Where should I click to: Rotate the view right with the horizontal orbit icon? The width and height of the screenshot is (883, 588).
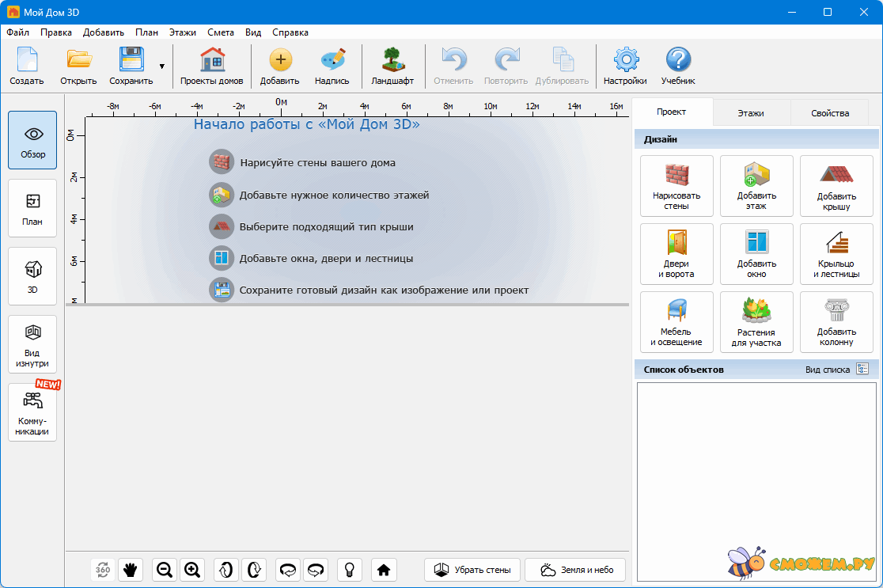pos(316,570)
